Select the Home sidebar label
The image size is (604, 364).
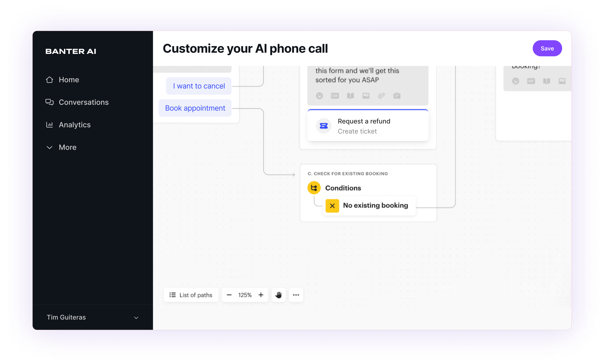point(69,80)
